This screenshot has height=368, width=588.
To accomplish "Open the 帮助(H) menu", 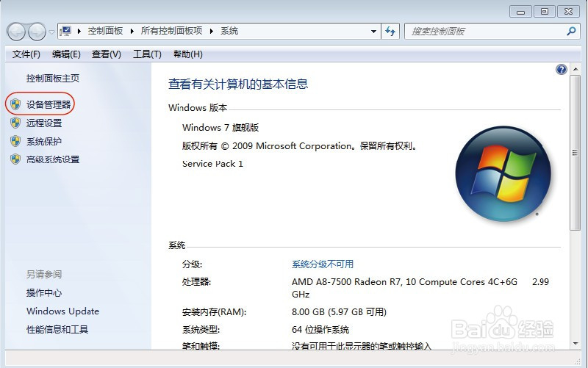I will coord(188,54).
